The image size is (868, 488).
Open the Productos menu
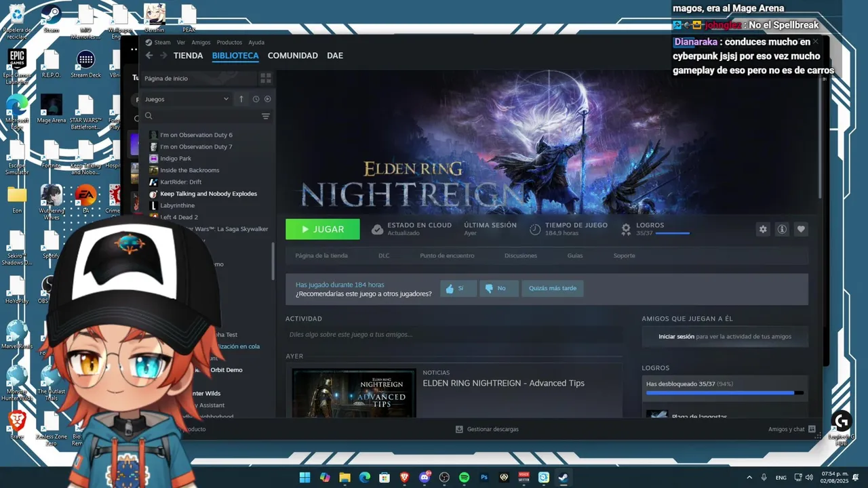(x=229, y=42)
